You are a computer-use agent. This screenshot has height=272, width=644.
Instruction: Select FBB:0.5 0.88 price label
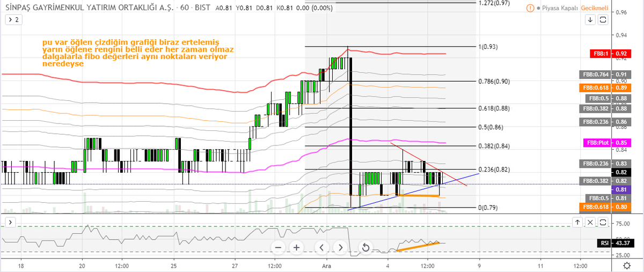[x=609, y=98]
